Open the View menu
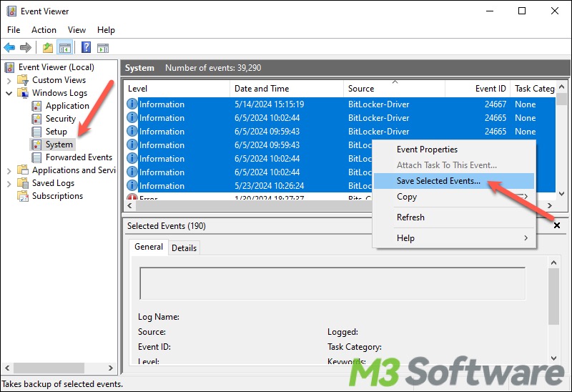 coord(77,30)
